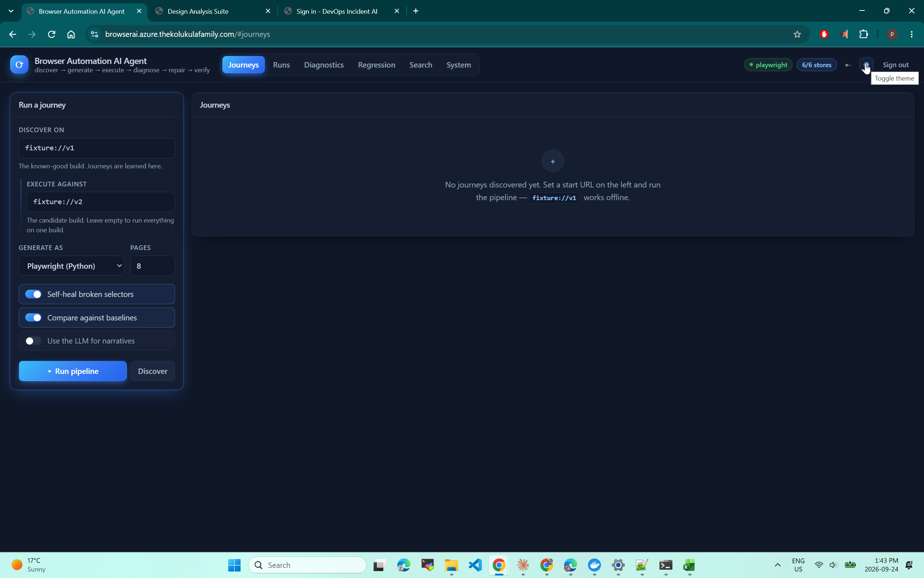924x578 pixels.
Task: Open the tab search chevron
Action: [x=11, y=11]
